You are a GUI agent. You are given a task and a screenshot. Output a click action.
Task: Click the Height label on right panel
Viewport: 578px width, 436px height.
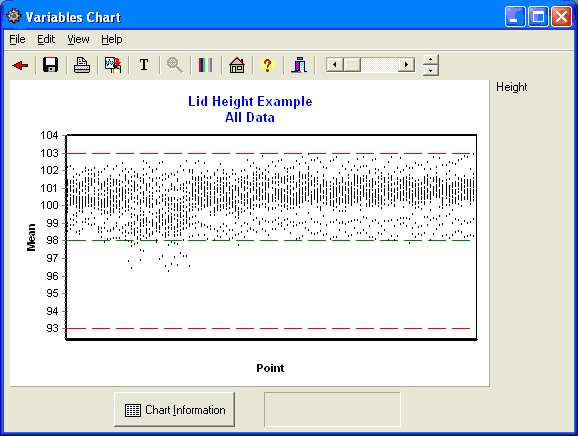[x=512, y=87]
